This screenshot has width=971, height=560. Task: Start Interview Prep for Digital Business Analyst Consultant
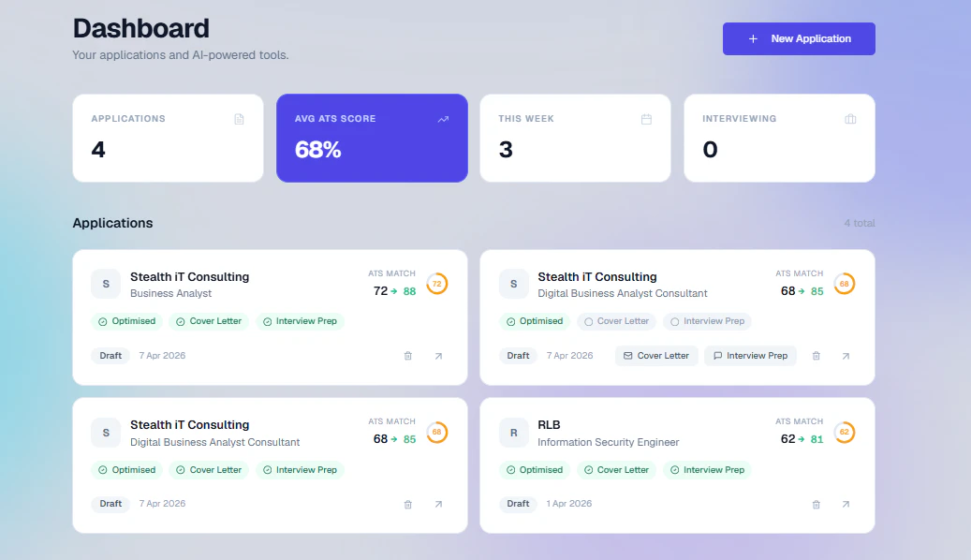pyautogui.click(x=750, y=355)
